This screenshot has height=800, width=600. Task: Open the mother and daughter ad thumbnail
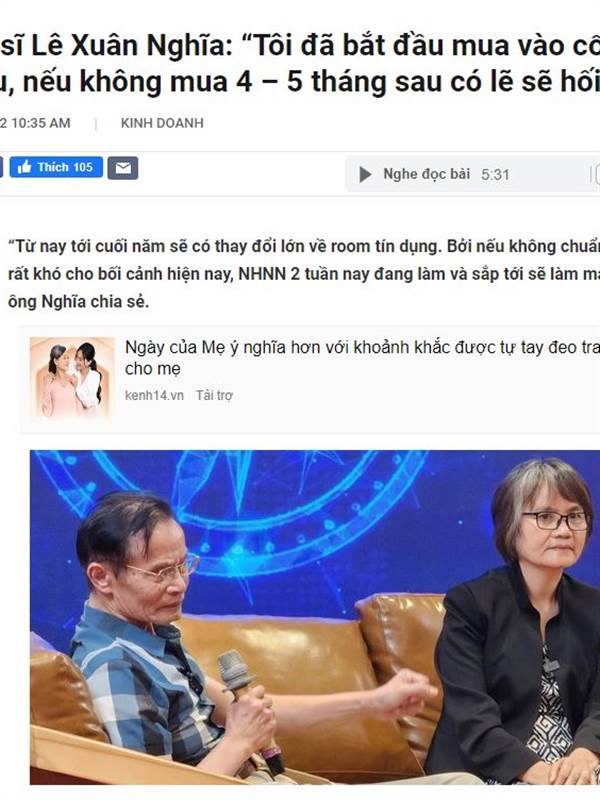click(x=72, y=379)
